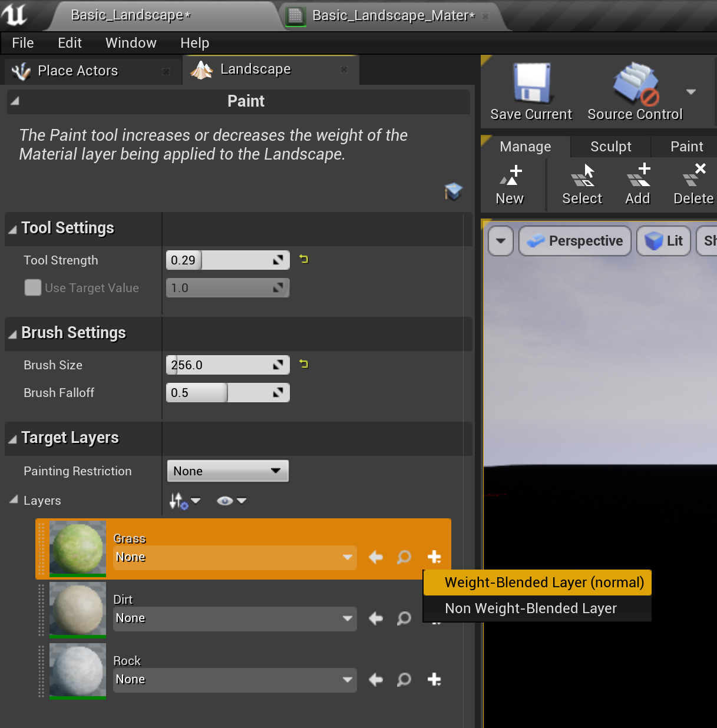
Task: Create layer info for Rock layer
Action: [x=434, y=679]
